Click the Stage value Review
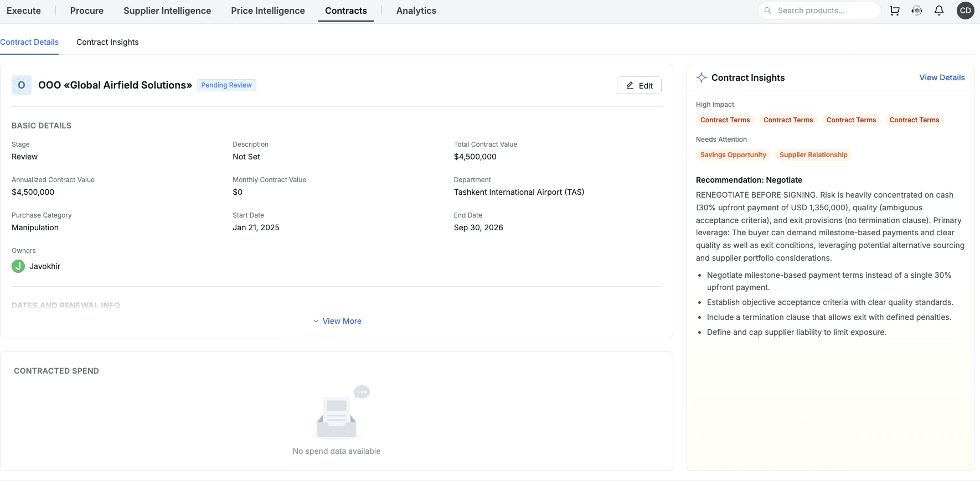 click(24, 157)
